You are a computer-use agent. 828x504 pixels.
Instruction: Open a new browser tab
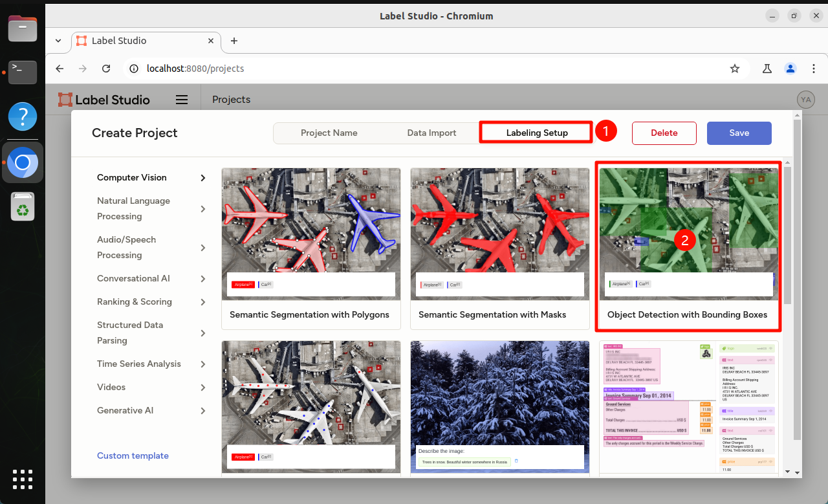[x=234, y=41]
